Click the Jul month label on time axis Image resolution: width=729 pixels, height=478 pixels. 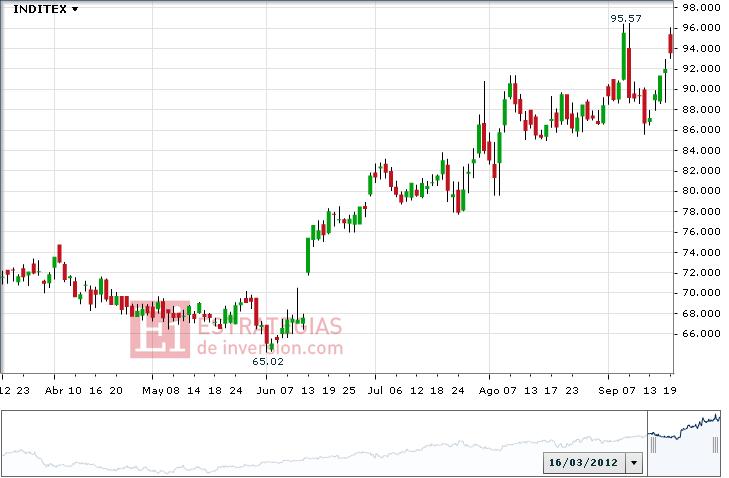point(375,391)
